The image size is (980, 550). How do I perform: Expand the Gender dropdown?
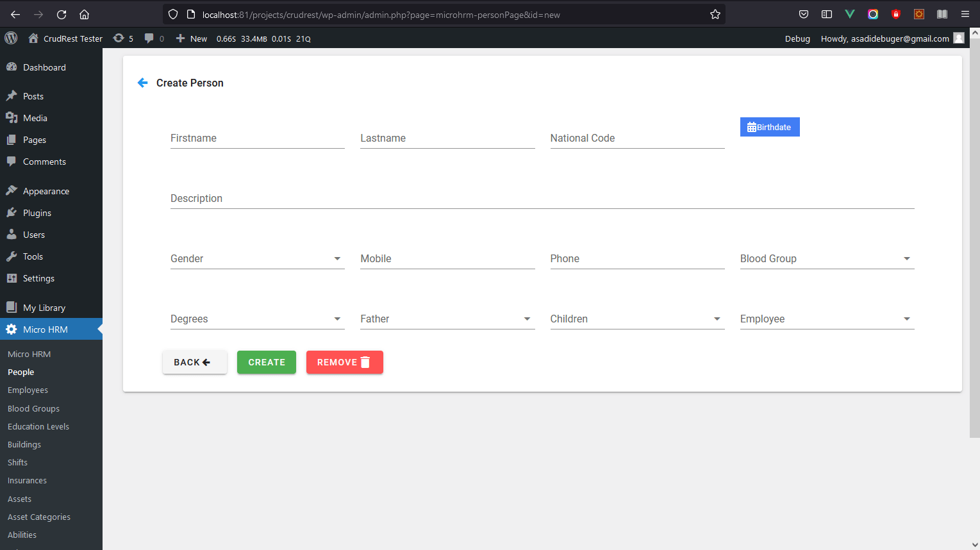[x=256, y=259]
